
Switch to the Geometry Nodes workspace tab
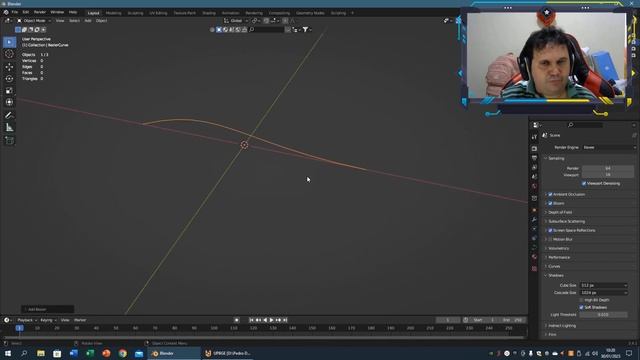pyautogui.click(x=310, y=13)
